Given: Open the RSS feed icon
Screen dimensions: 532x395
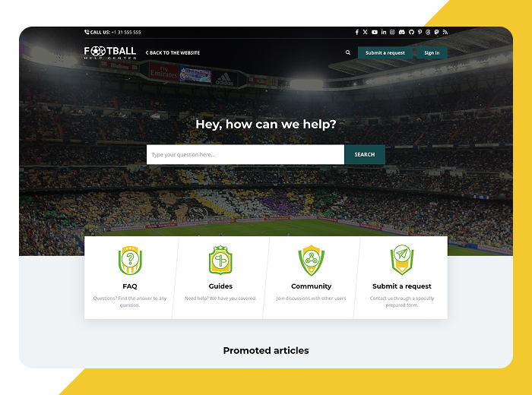Looking at the screenshot, I should pyautogui.click(x=445, y=32).
